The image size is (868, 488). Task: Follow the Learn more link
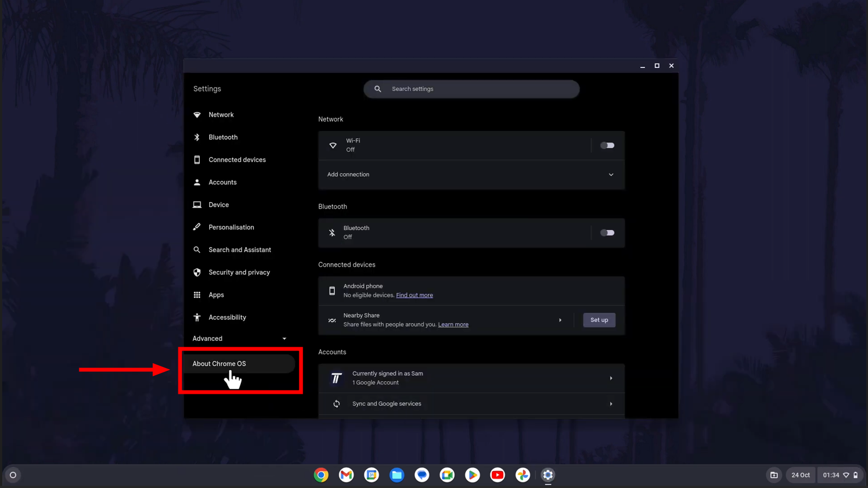[453, 325]
